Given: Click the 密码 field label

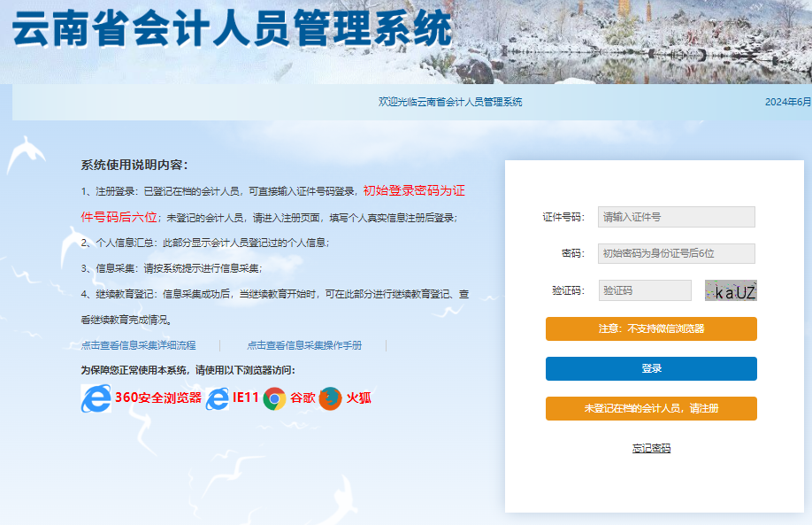Looking at the screenshot, I should (573, 253).
